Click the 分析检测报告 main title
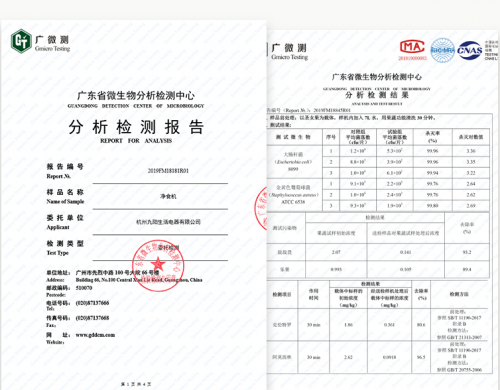Image resolution: width=500 pixels, height=390 pixels. coord(136,127)
